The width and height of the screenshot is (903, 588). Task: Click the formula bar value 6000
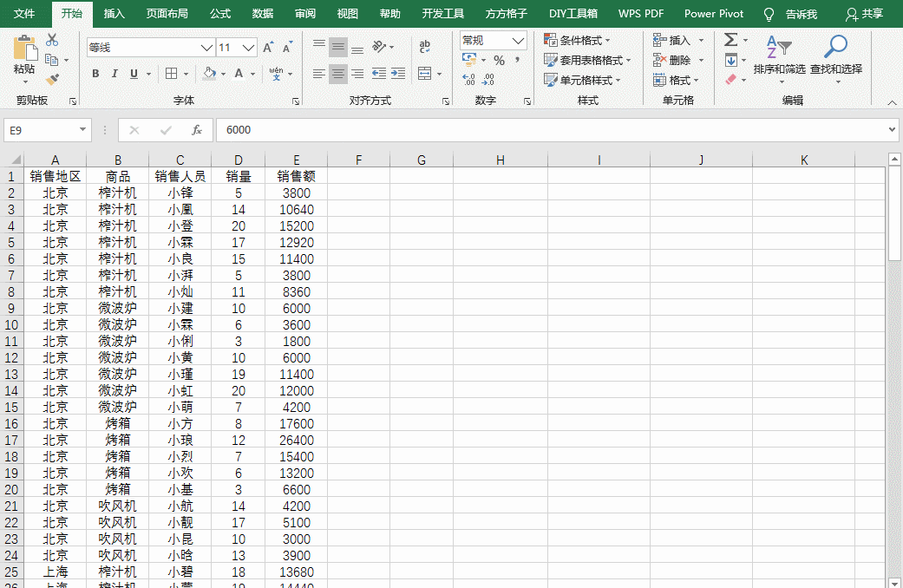tap(239, 130)
